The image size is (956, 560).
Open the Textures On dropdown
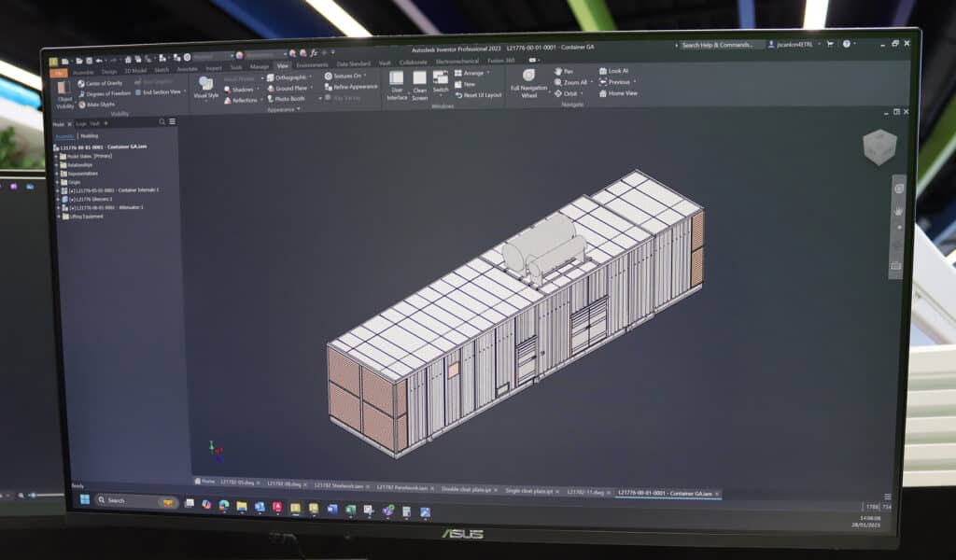coord(345,77)
